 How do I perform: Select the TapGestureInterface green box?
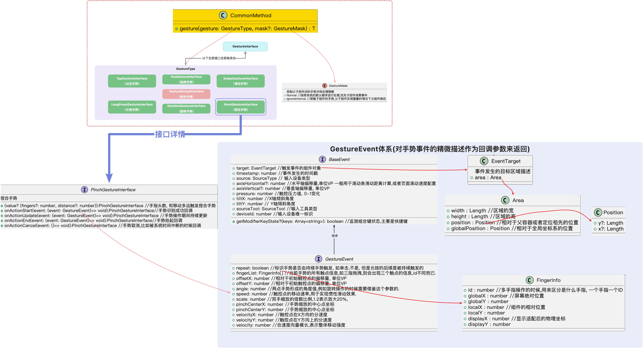132,81
